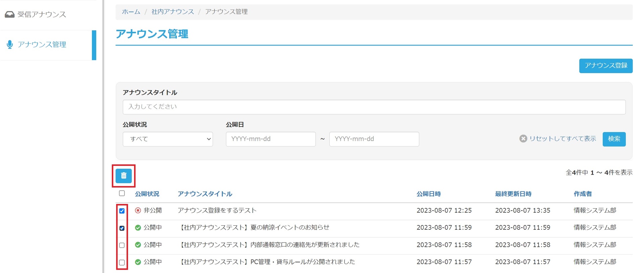
Task: Toggle the select-all checkbox in table header
Action: coord(122,193)
